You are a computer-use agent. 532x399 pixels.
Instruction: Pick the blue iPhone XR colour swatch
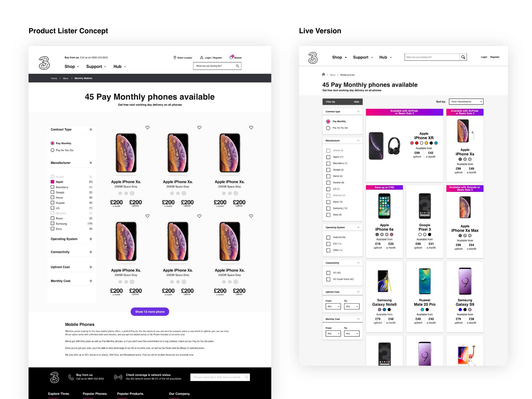[436, 143]
